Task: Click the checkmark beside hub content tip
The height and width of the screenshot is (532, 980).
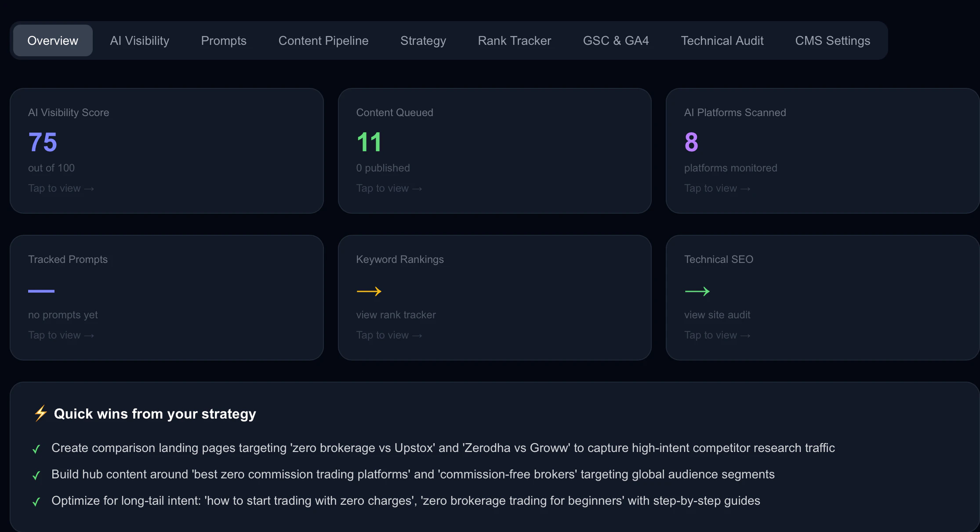Action: (x=36, y=475)
